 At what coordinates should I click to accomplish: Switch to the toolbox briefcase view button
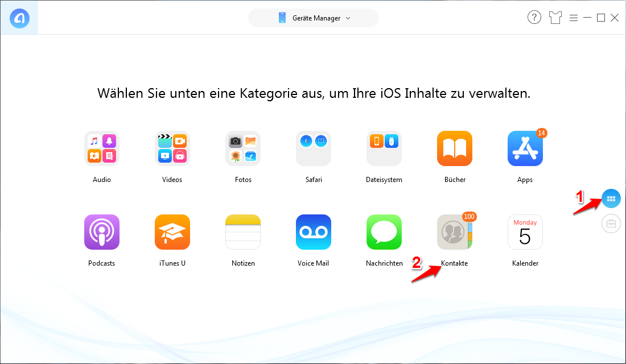[x=611, y=224]
